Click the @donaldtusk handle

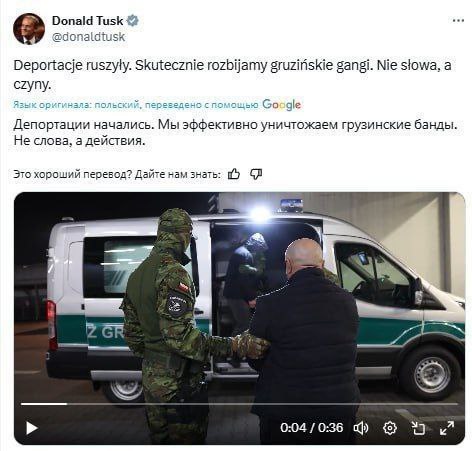click(88, 37)
